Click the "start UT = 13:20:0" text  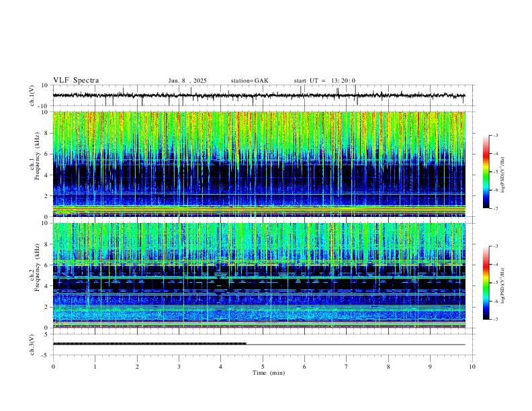point(324,81)
